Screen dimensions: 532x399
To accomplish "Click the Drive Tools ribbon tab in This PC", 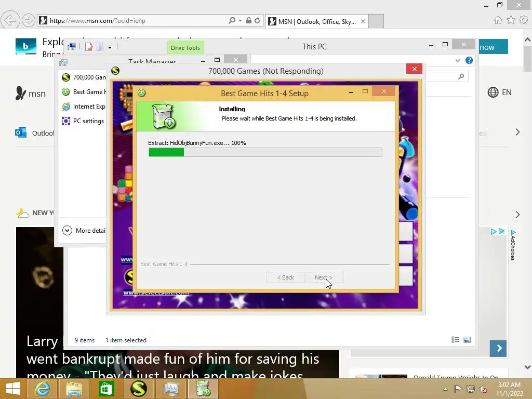I will (x=185, y=47).
